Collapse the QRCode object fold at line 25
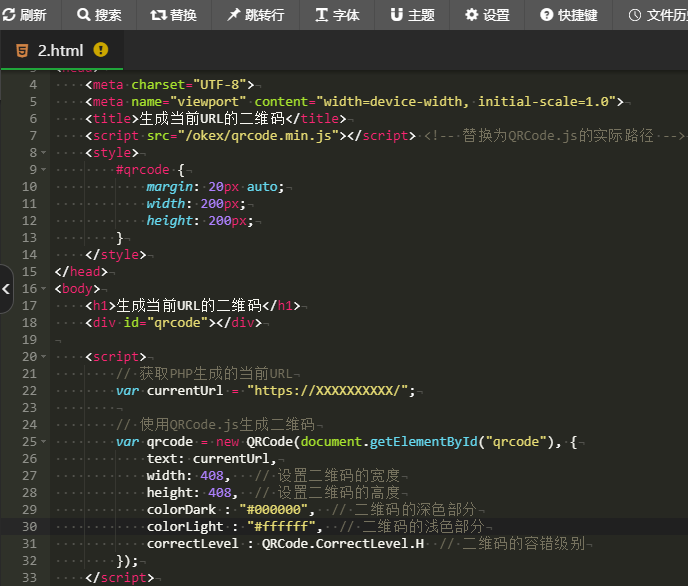The image size is (688, 586). [x=43, y=442]
